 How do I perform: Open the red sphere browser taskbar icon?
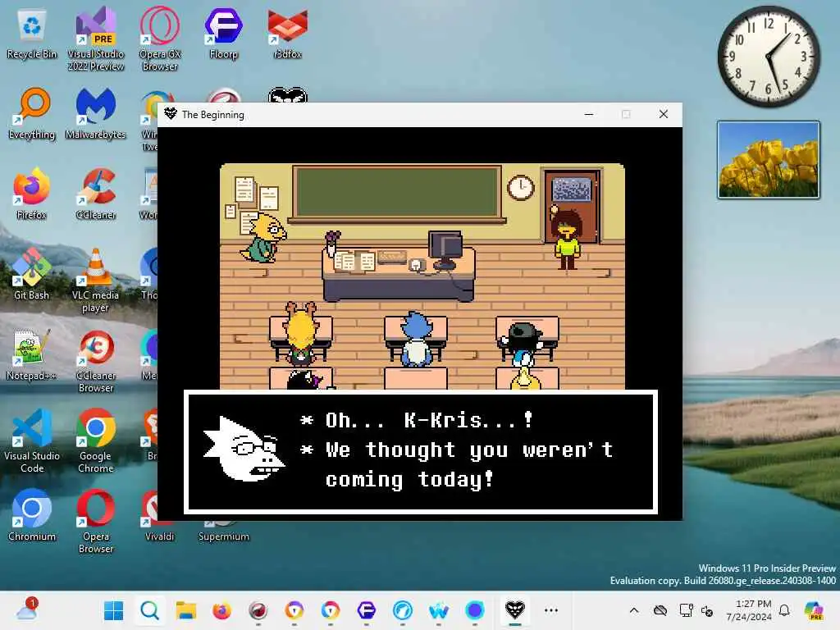258,610
